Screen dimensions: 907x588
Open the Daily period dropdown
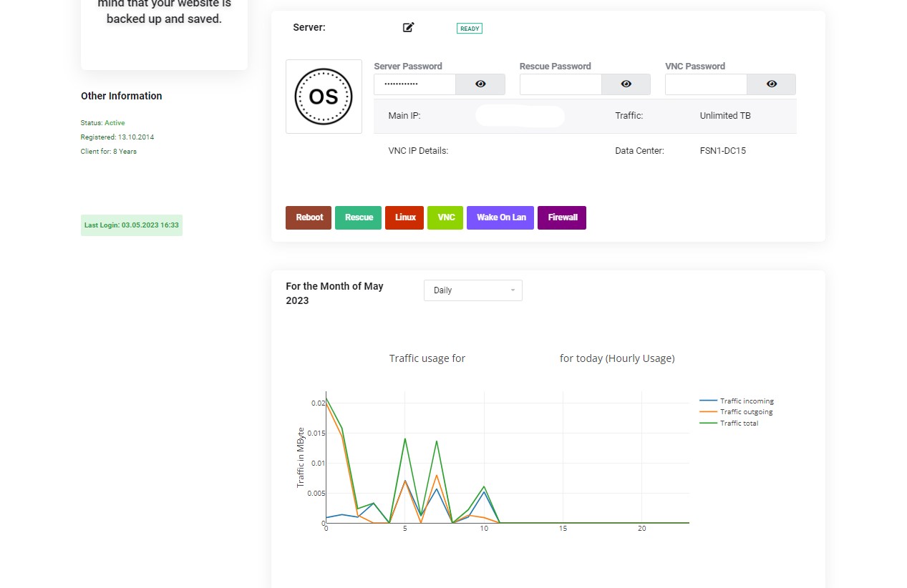click(472, 290)
